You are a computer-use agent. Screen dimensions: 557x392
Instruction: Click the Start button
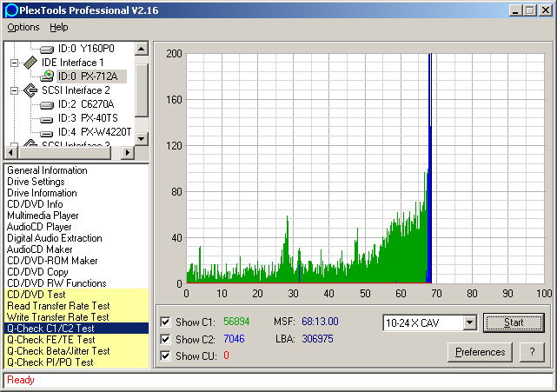[x=514, y=322]
